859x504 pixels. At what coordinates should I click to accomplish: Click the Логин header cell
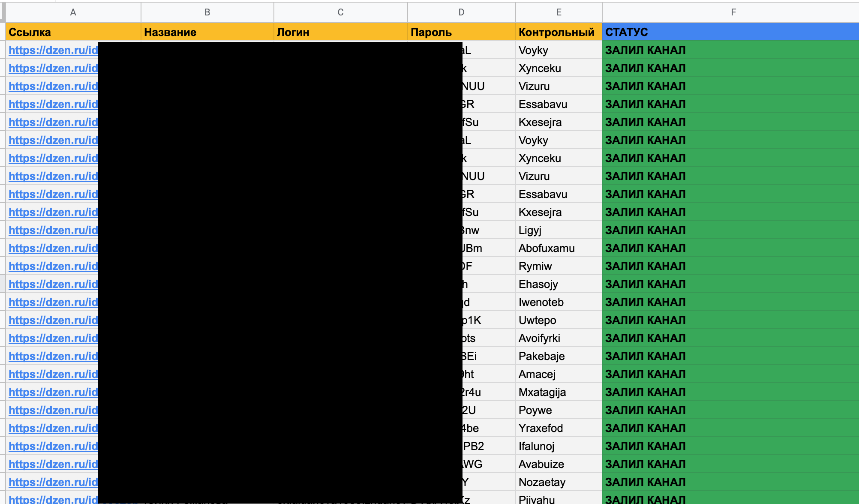(x=340, y=32)
